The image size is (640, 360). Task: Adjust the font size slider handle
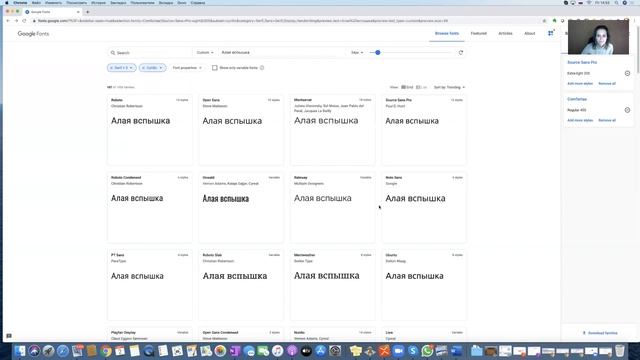[x=378, y=53]
